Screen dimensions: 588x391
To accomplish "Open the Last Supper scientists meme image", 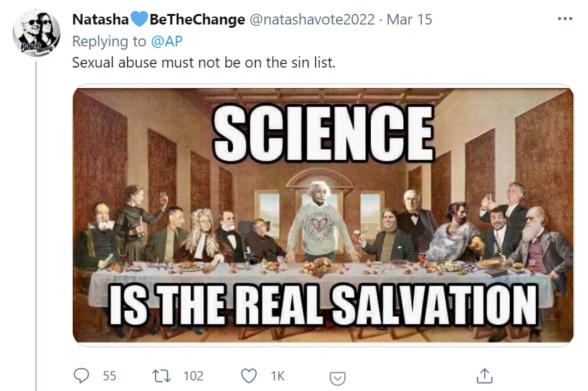I will [x=323, y=215].
